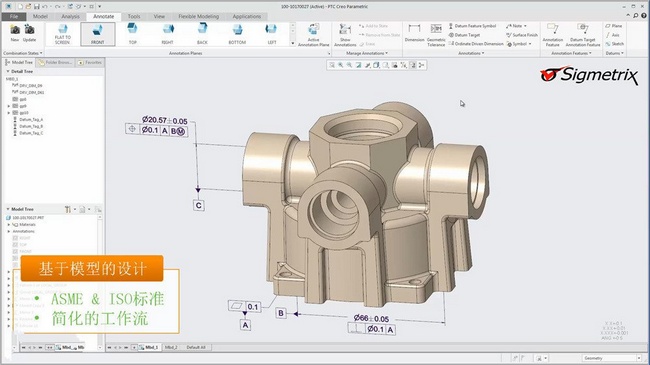Open the Annotations group dropdown

471,53
